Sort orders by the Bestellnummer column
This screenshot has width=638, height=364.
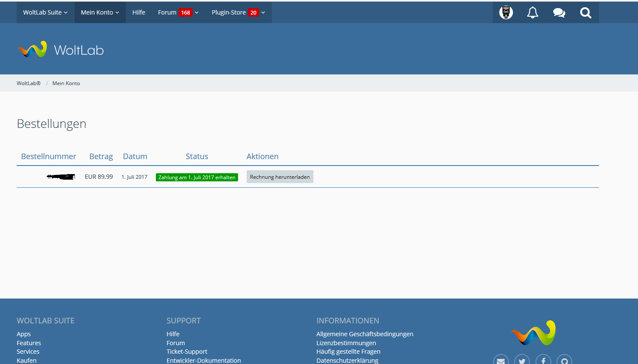pyautogui.click(x=48, y=157)
